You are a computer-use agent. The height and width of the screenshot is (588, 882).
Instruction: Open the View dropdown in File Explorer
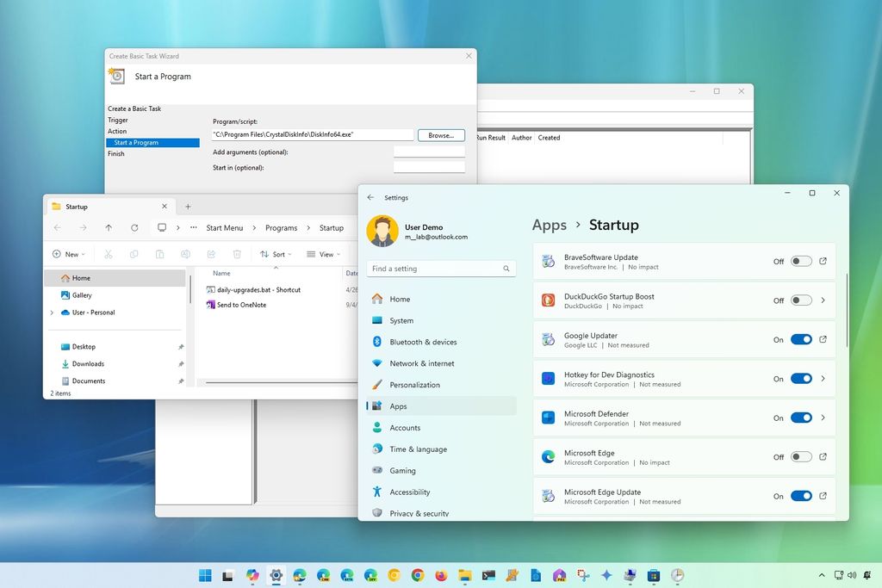tap(323, 254)
